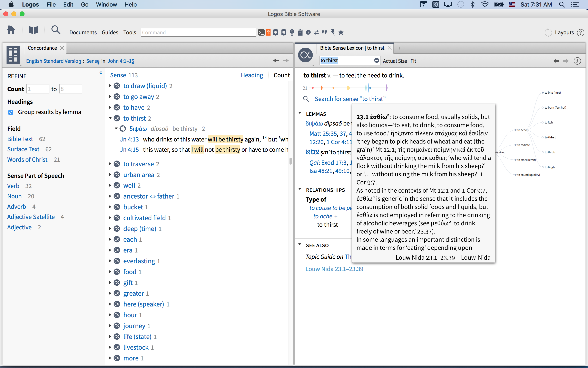The image size is (588, 368).
Task: Collapse the RELATIONSHIPS section
Action: [x=300, y=189]
